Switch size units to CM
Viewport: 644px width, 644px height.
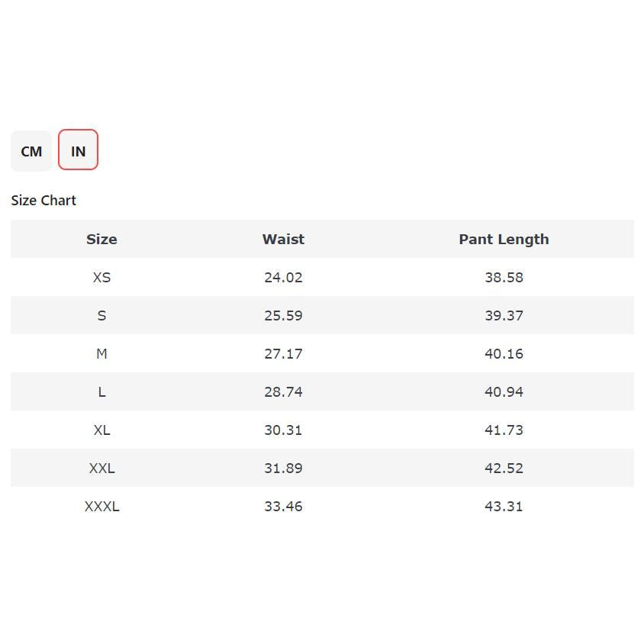31,151
